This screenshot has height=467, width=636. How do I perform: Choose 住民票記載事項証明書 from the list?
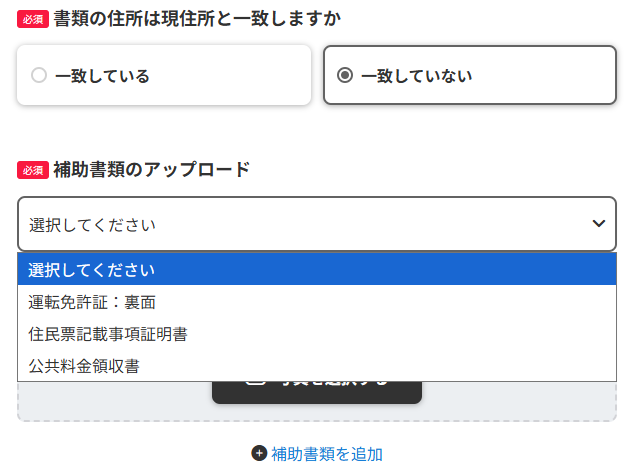[317, 334]
